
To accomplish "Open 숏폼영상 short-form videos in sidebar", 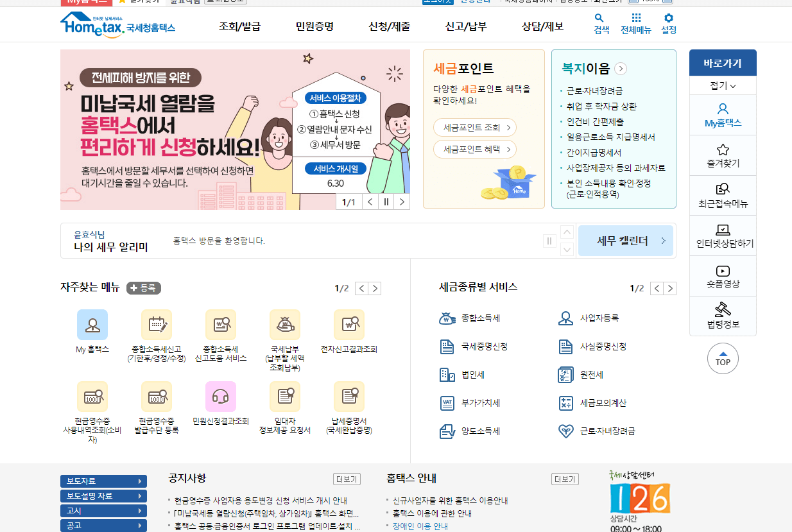I will pos(723,276).
